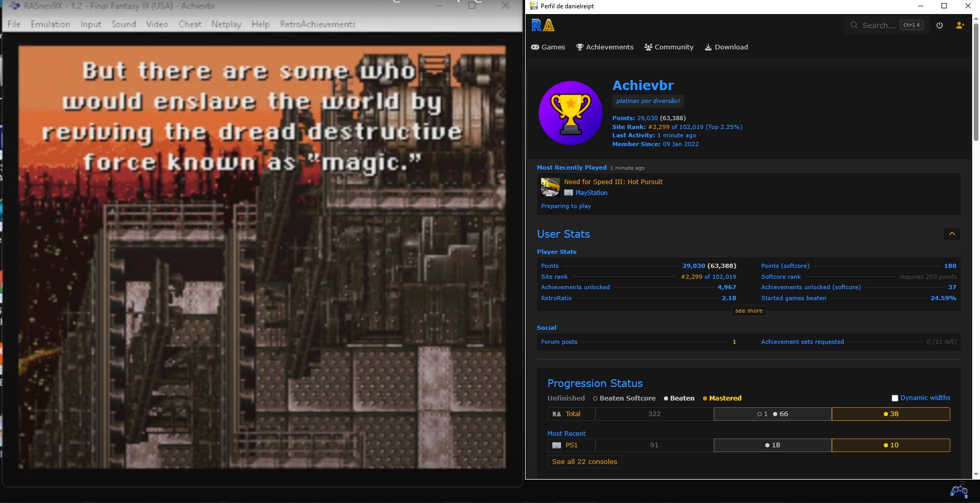The height and width of the screenshot is (503, 980).
Task: Maximize the Perfil de danielreipt window
Action: pyautogui.click(x=944, y=6)
